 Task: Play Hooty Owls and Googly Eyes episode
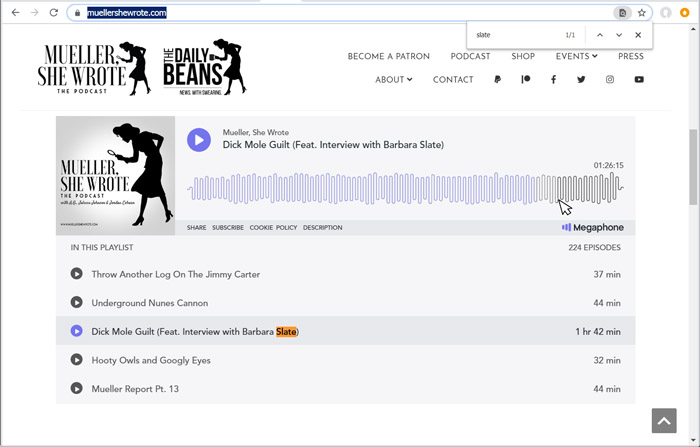(77, 359)
